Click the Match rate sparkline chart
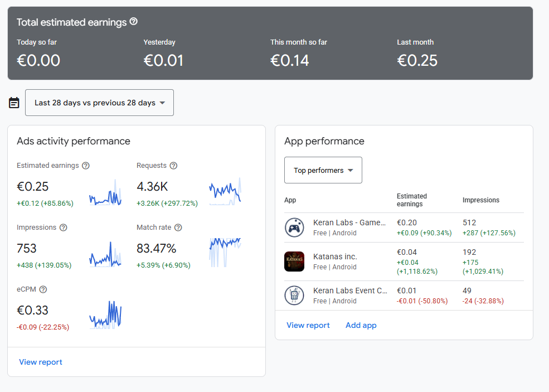The width and height of the screenshot is (549, 392). click(x=225, y=251)
